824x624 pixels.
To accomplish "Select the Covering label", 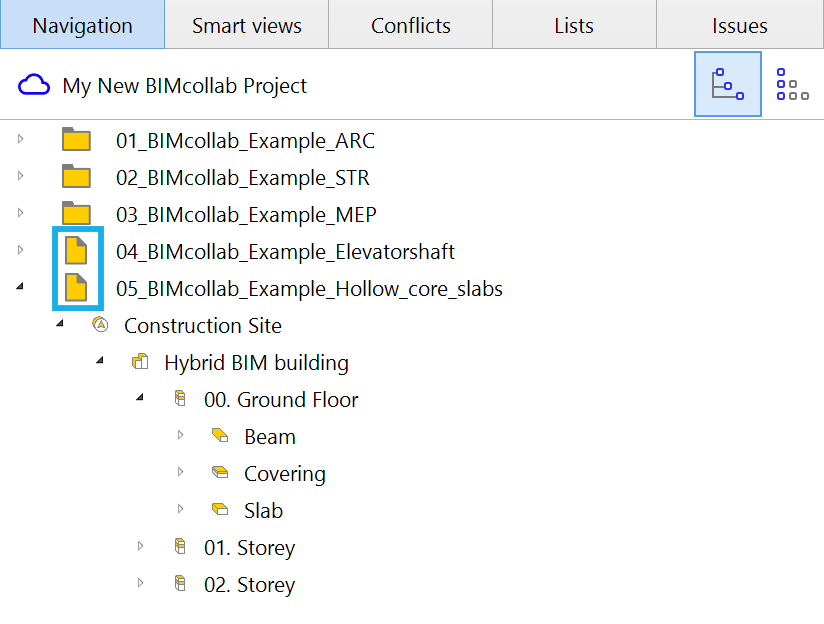I will (x=285, y=474).
